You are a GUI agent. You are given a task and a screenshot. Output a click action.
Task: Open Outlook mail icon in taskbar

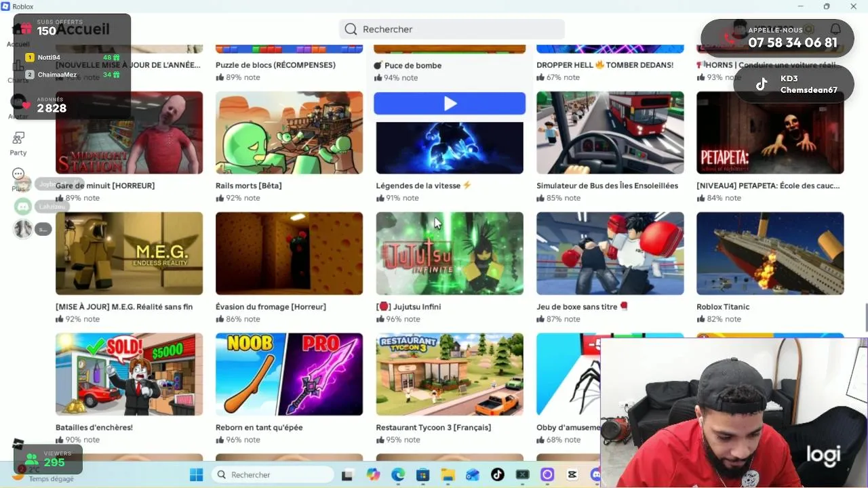click(473, 474)
